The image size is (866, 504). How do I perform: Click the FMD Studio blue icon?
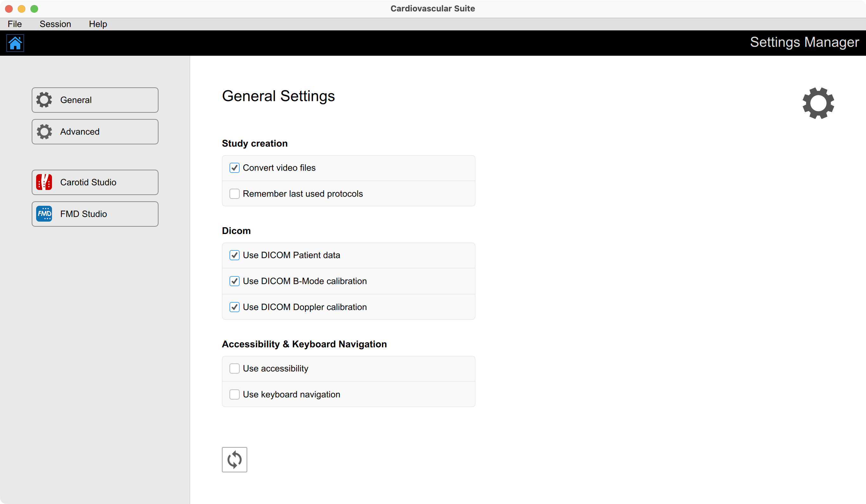(44, 214)
